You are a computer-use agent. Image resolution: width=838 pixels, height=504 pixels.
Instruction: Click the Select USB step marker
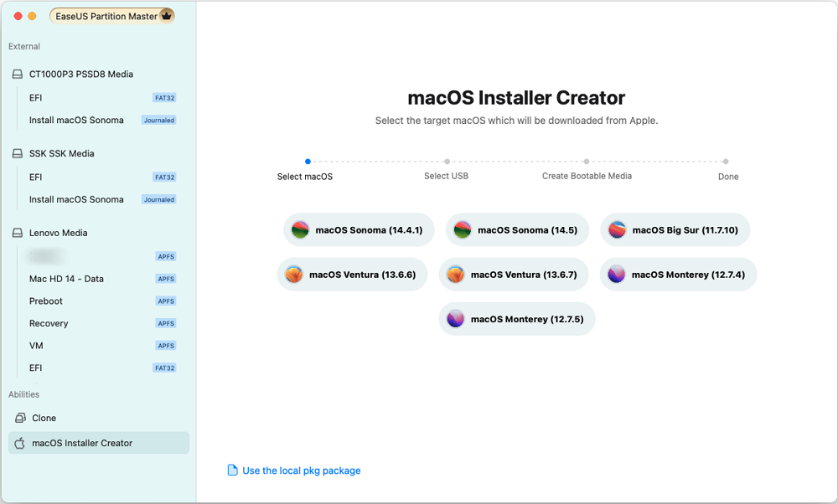coord(446,162)
